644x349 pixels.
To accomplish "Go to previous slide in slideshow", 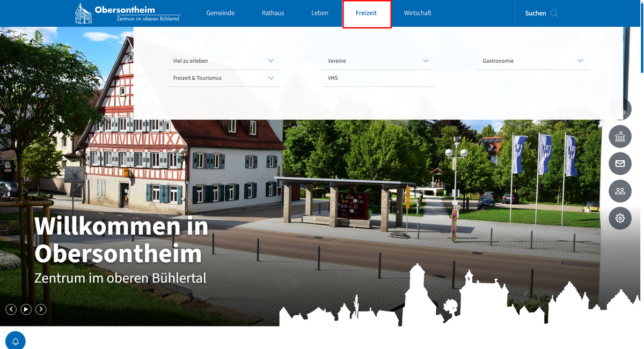I will [11, 309].
